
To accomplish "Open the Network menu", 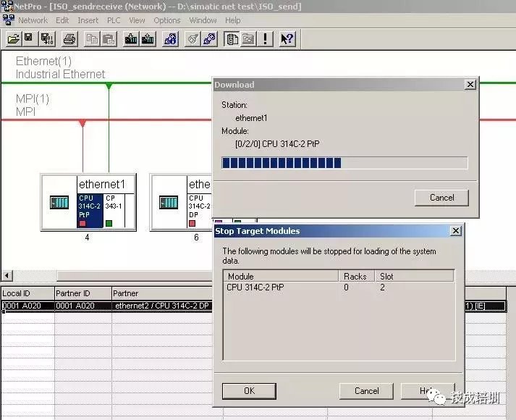I will (33, 20).
